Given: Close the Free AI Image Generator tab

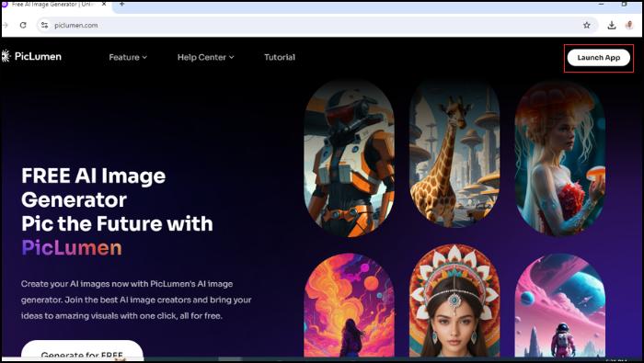Looking at the screenshot, I should [x=104, y=4].
